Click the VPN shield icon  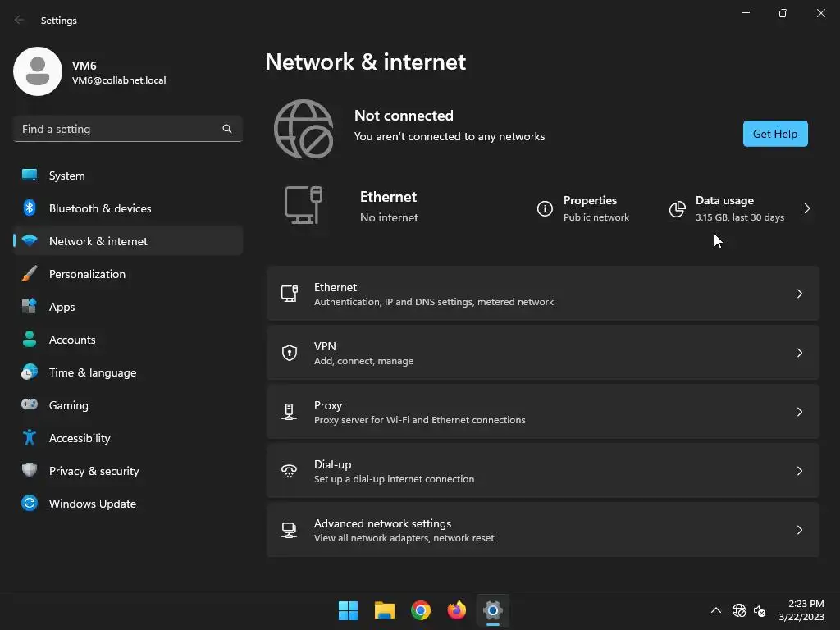coord(290,353)
